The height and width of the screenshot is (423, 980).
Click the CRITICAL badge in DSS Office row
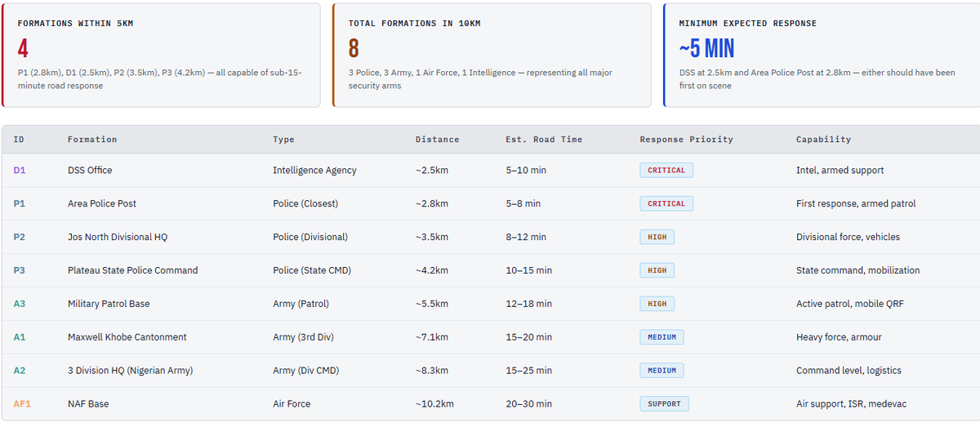tap(666, 170)
